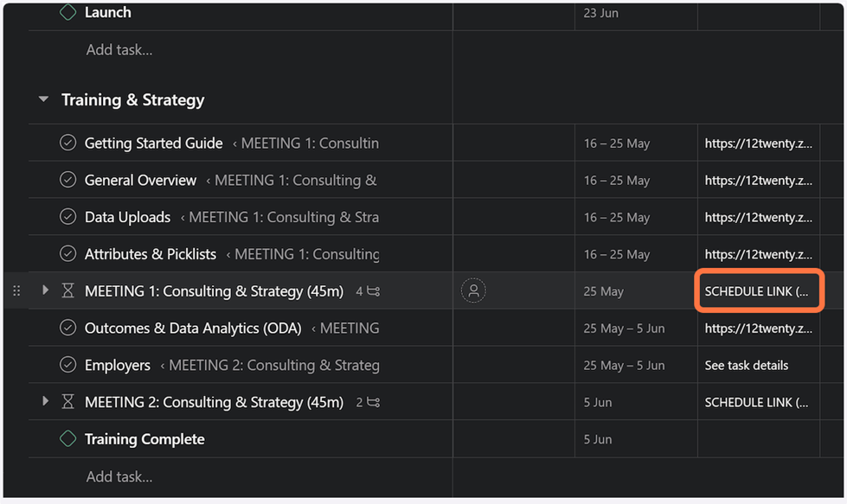Image resolution: width=847 pixels, height=504 pixels.
Task: Mark Attributes & Picklists task complete
Action: (67, 254)
